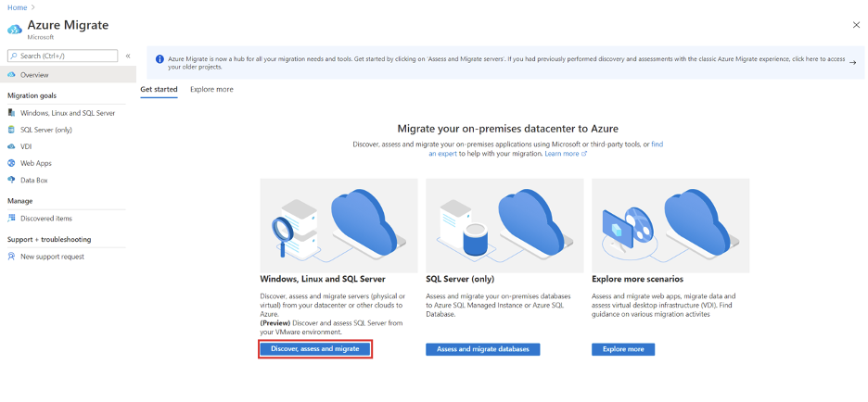This screenshot has width=868, height=402.
Task: Click the Data Box sidebar icon
Action: [12, 180]
